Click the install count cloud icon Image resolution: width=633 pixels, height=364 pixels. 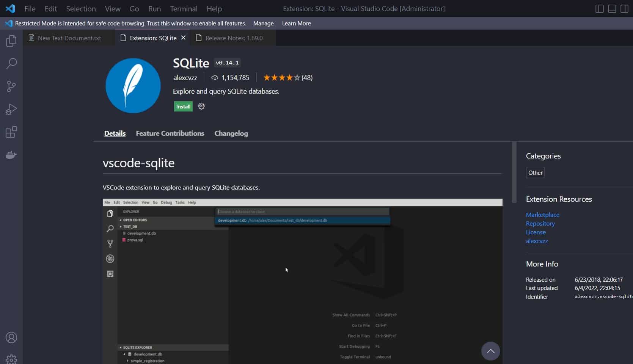pos(215,78)
